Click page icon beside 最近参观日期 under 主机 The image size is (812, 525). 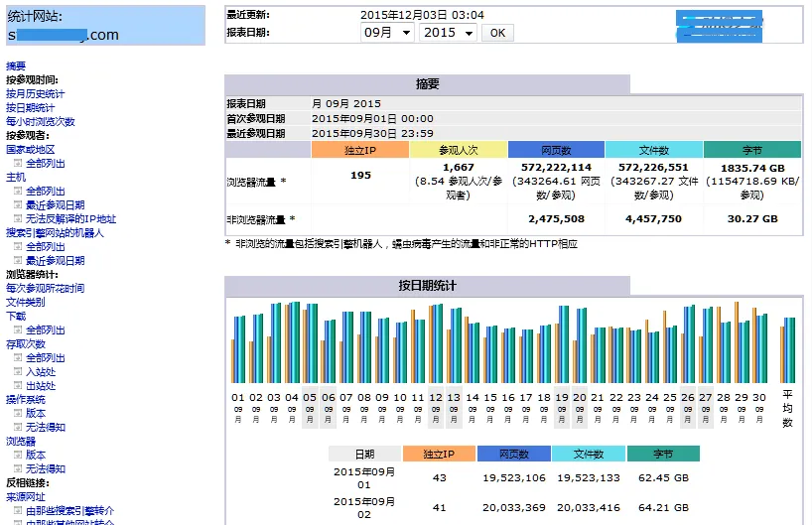18,205
